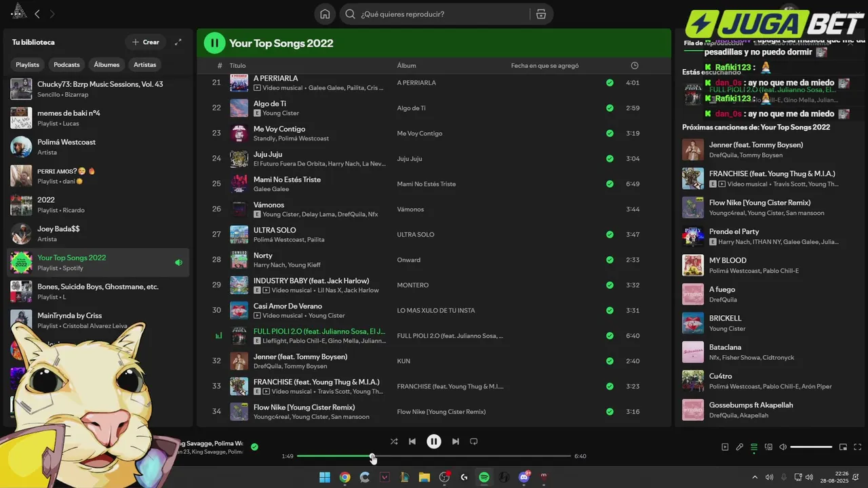Open File Explorer from the taskbar

pos(425,477)
